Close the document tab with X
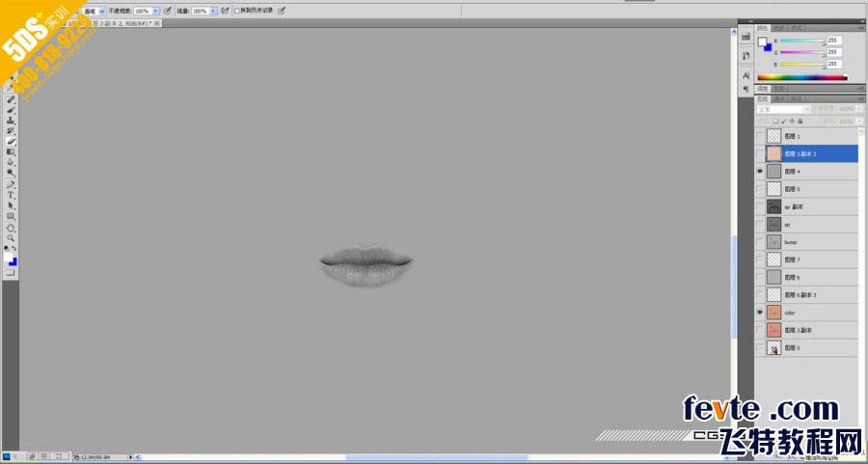 point(158,23)
